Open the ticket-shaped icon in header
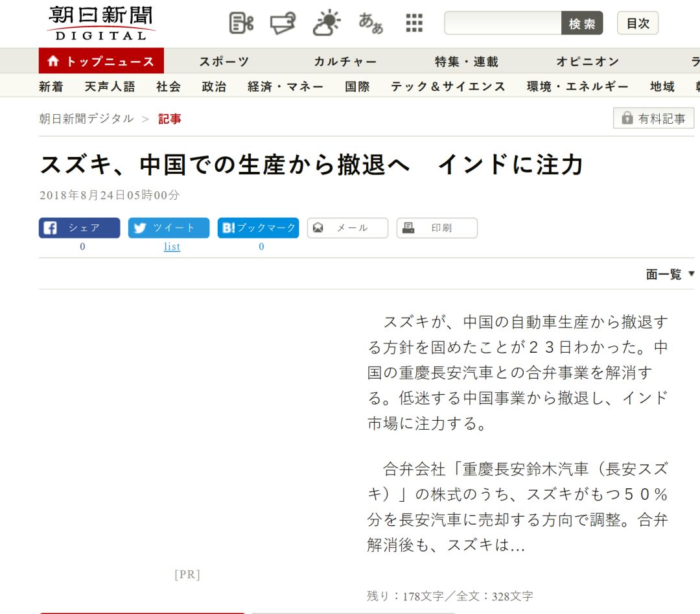The height and width of the screenshot is (614, 700). coord(283,23)
